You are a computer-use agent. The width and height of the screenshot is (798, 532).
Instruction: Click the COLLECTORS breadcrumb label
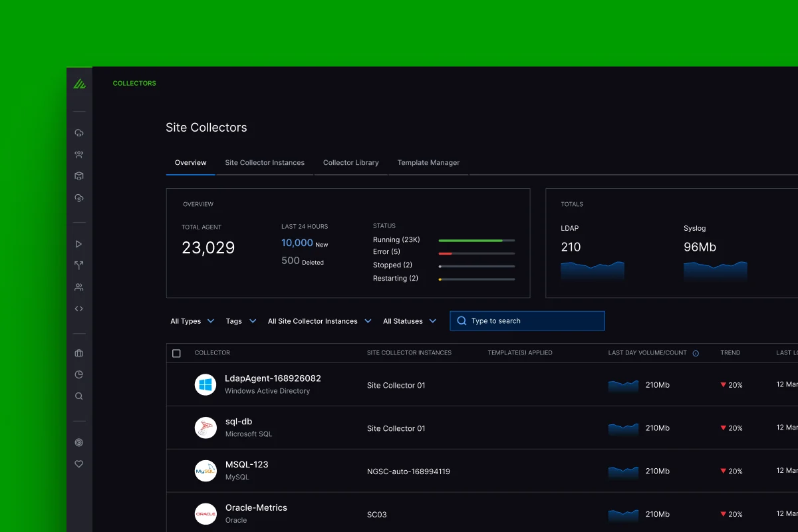pos(134,83)
